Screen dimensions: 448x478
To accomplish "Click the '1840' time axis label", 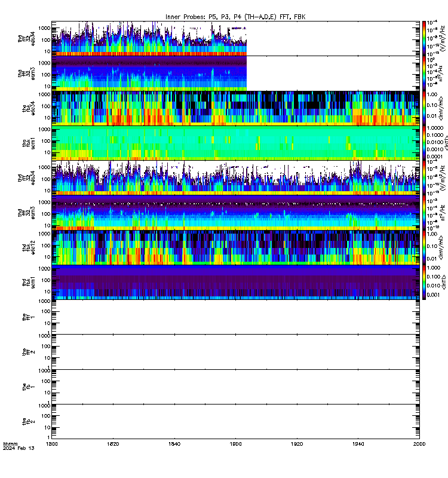I will point(174,444).
